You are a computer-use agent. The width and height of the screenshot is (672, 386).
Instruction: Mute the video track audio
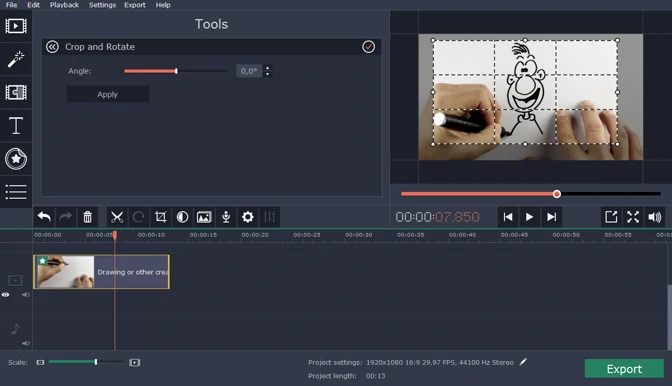point(26,295)
